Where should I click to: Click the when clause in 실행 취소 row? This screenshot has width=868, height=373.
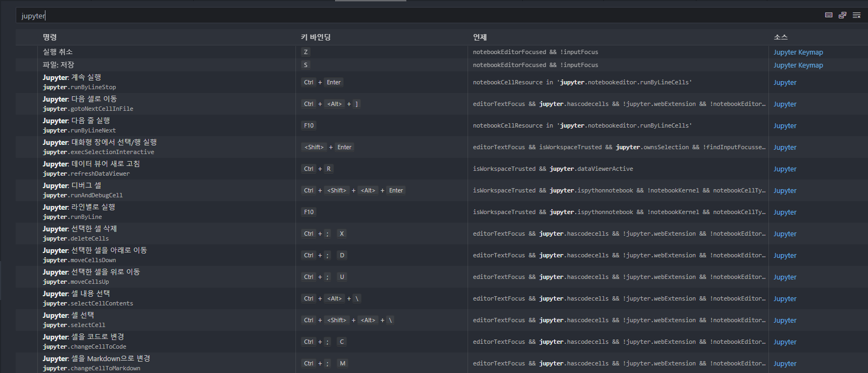click(536, 52)
